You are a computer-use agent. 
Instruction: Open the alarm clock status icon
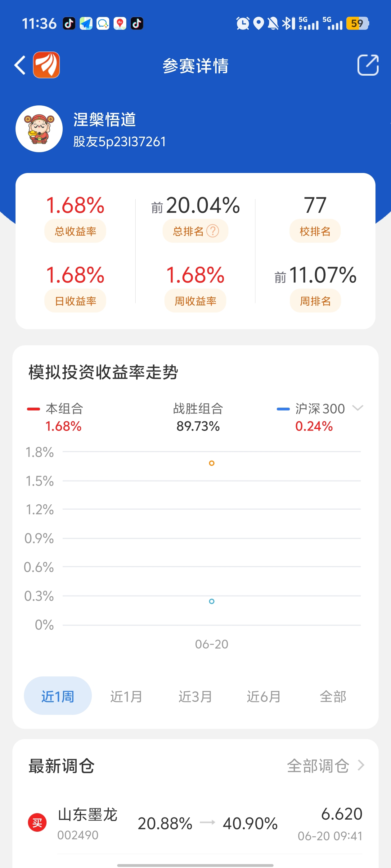coord(243,23)
